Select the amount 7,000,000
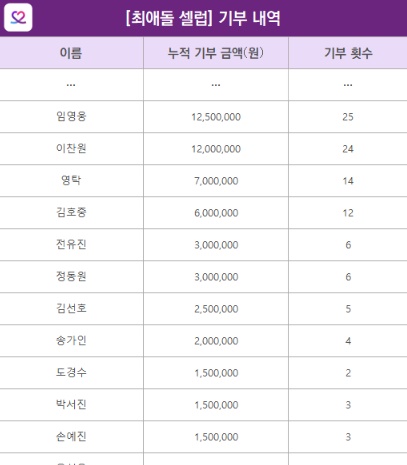 [216, 181]
